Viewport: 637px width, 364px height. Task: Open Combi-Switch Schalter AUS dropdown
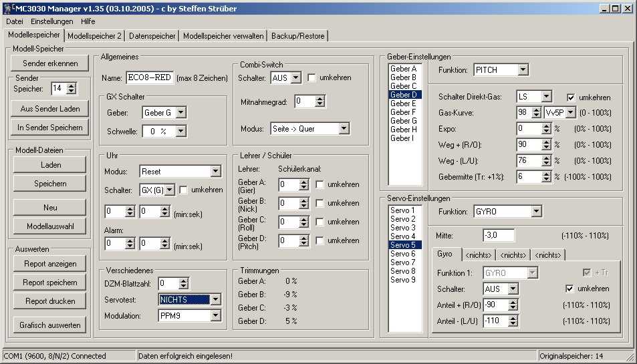296,77
